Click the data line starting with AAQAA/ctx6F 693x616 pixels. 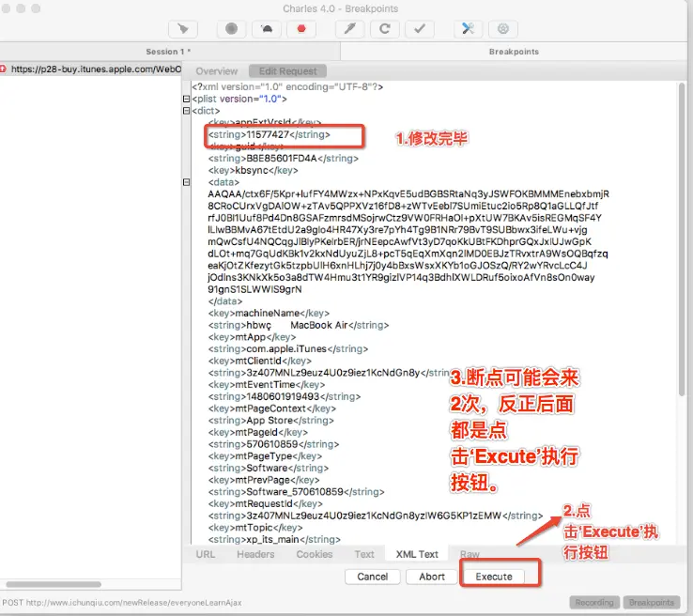pyautogui.click(x=408, y=194)
